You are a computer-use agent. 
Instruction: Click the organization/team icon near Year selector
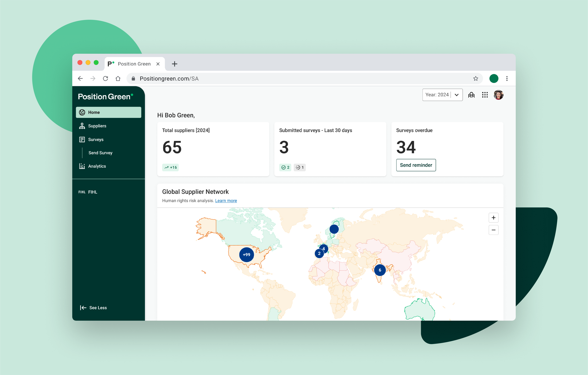coord(471,95)
